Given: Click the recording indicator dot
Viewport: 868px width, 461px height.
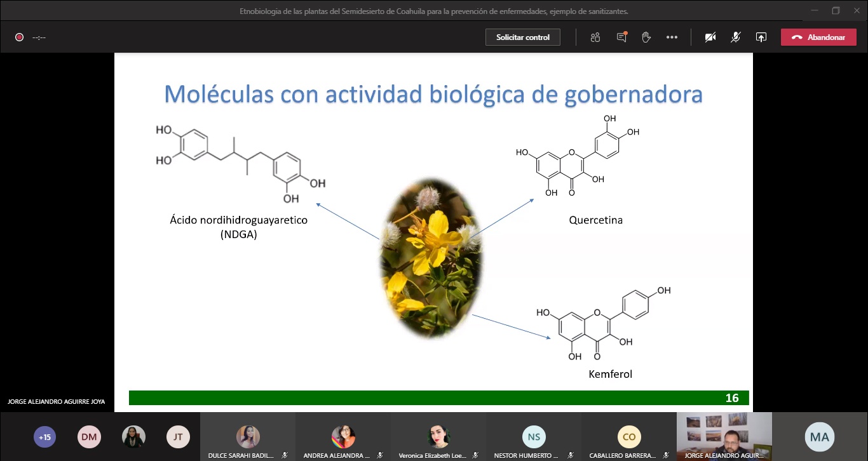Looking at the screenshot, I should pyautogui.click(x=20, y=37).
